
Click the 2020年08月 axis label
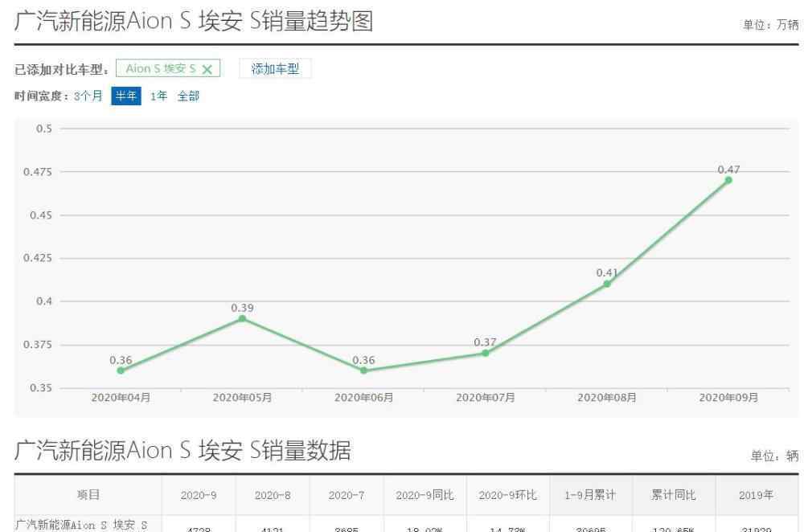[x=606, y=397]
